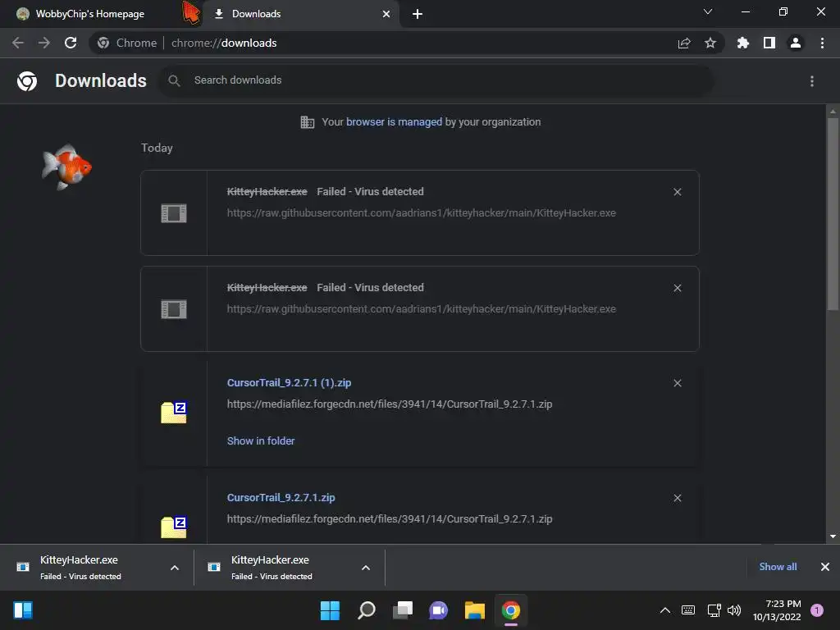The height and width of the screenshot is (630, 840).
Task: Click the volume speaker tray icon
Action: [734, 610]
